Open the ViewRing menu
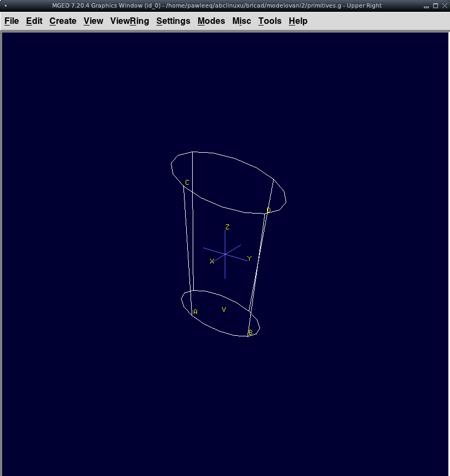 [x=130, y=21]
